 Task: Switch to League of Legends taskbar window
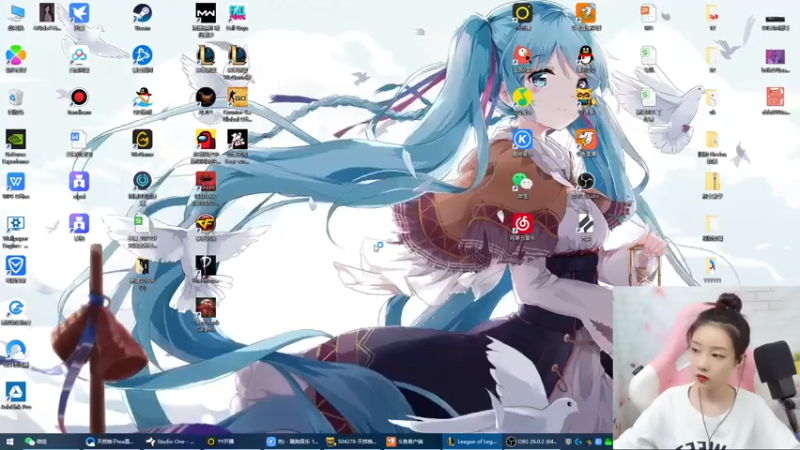[x=473, y=442]
